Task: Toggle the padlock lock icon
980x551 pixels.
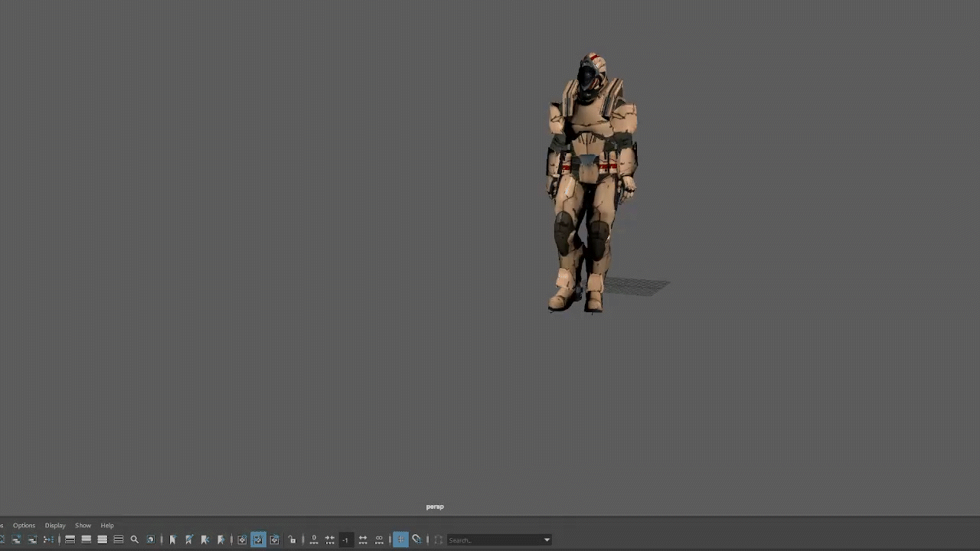Action: [x=292, y=540]
